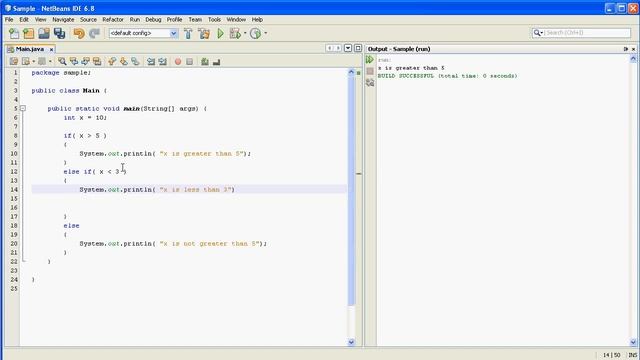Expand Debug Main Project dropdown arrow
The width and height of the screenshot is (640, 360).
tap(245, 33)
